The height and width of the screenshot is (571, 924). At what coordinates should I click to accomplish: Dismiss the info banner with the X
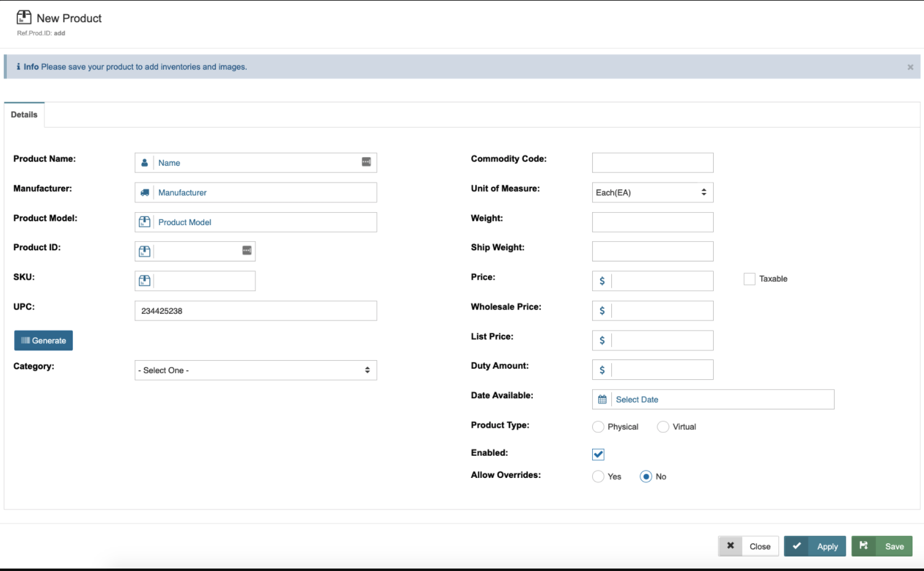(910, 67)
